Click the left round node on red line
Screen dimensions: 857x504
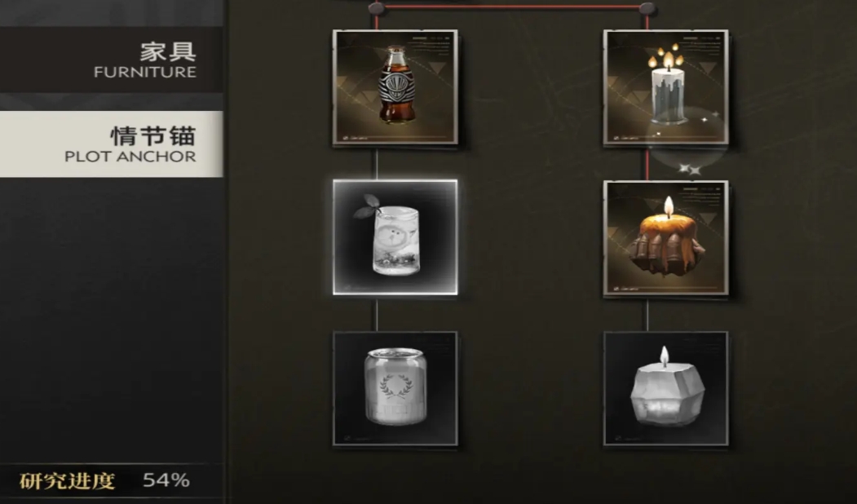376,7
